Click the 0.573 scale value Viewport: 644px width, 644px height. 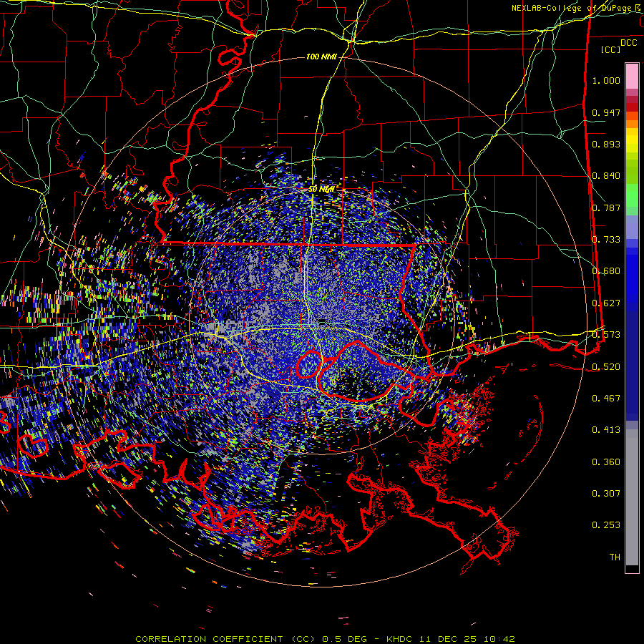point(606,335)
